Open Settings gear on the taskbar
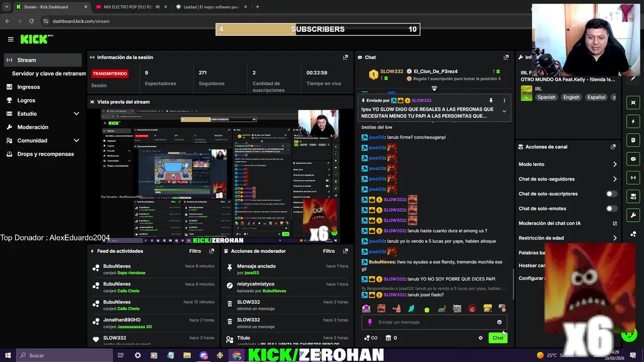The height and width of the screenshot is (362, 644). click(137, 355)
